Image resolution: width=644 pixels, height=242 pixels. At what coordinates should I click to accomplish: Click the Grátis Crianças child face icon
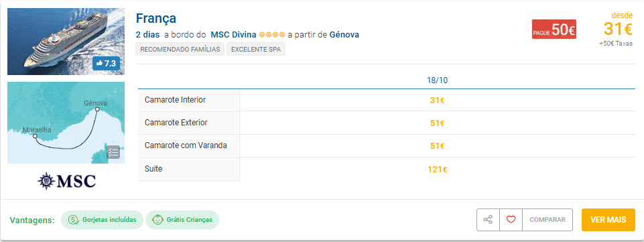click(157, 220)
